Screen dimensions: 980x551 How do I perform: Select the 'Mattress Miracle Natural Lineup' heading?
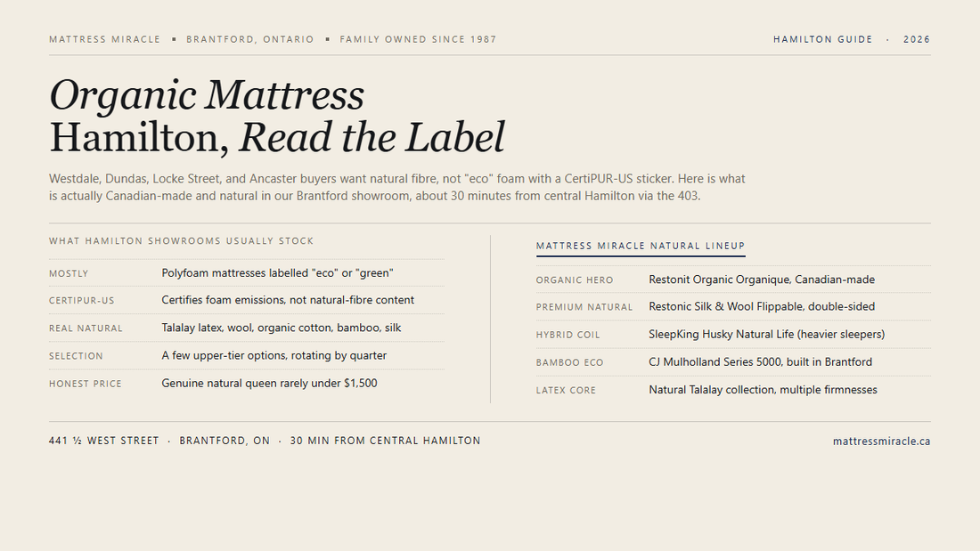[641, 246]
